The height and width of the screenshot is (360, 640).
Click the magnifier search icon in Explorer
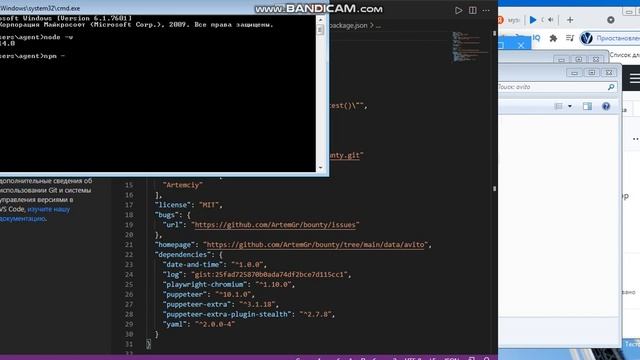pyautogui.click(x=611, y=87)
